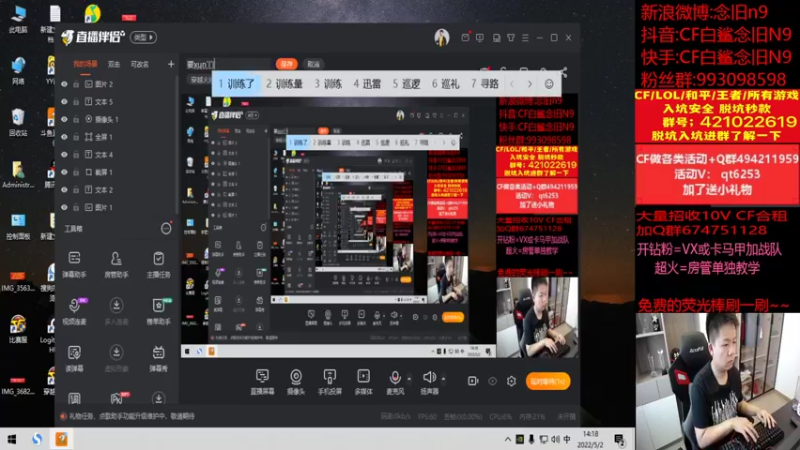Image resolution: width=800 pixels, height=450 pixels.
Task: Toggle visibility of 文本 4
Action: point(64,154)
